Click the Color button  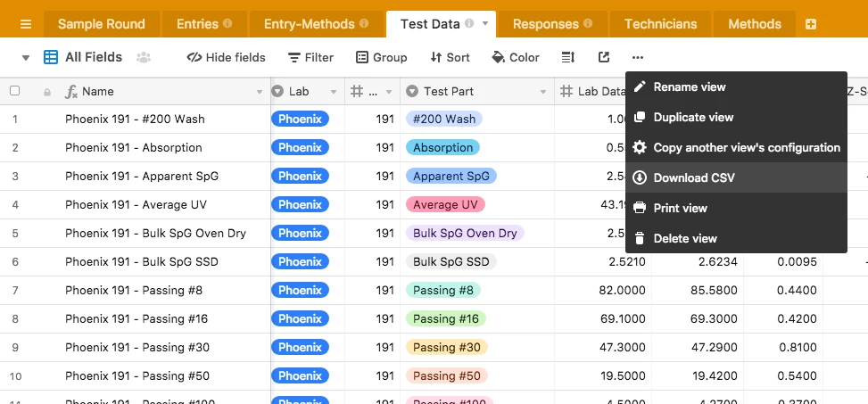[516, 58]
